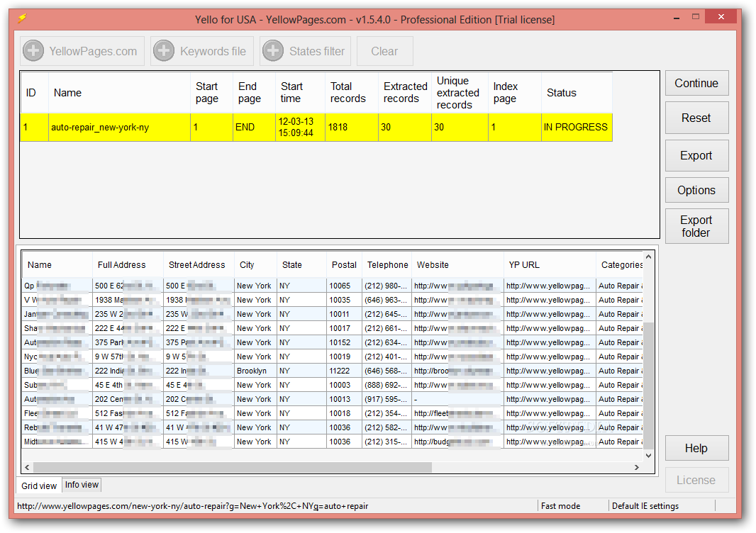Click the Website column header

(457, 265)
